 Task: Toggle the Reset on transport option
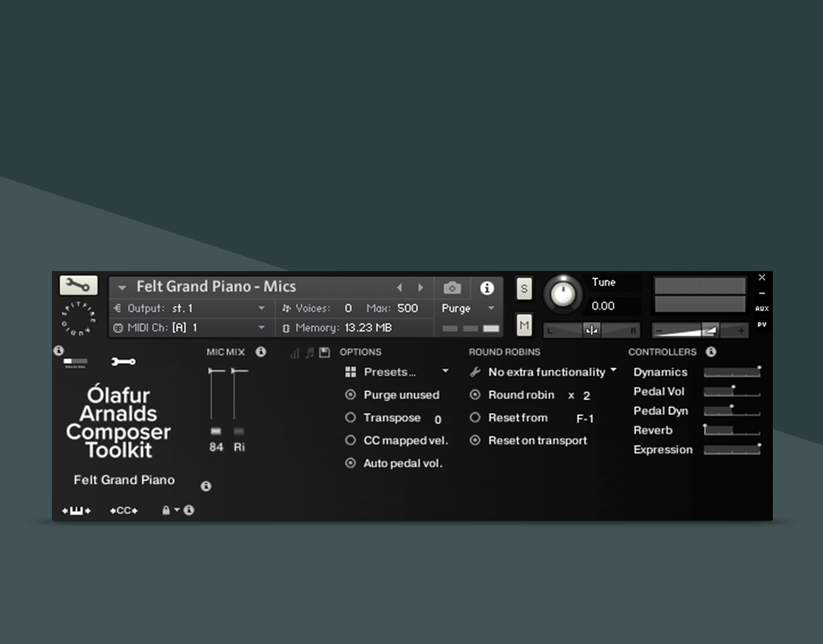tap(475, 441)
